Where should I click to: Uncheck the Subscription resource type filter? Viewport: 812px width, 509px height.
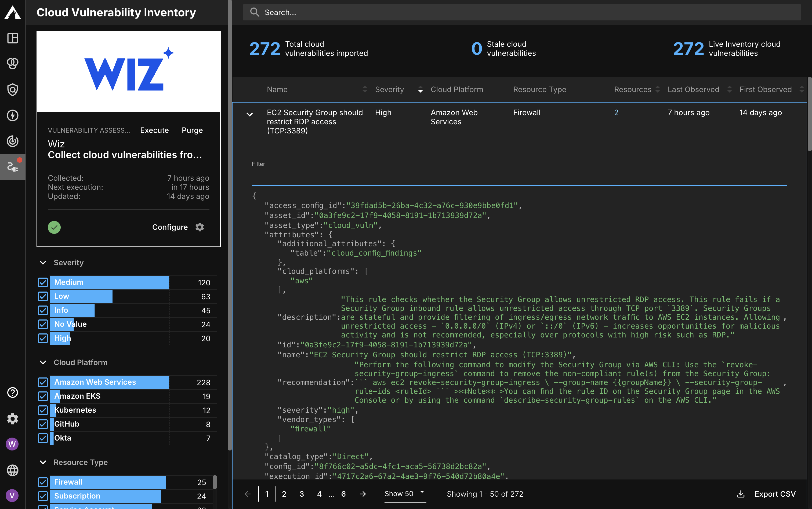[43, 496]
